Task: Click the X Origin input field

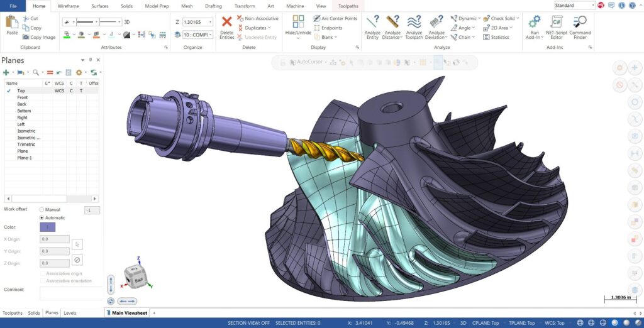Action: click(x=55, y=239)
